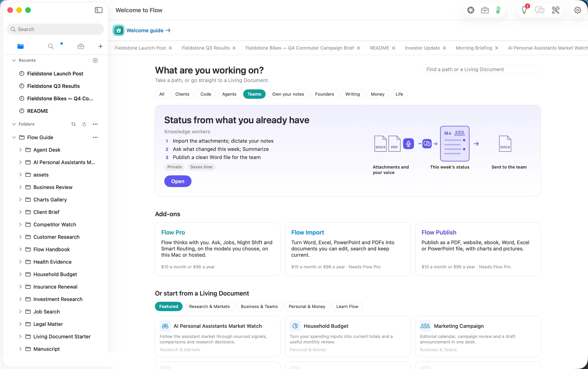Expand the Agent Desk folder
Viewport: 588px width, 369px height.
(x=20, y=150)
